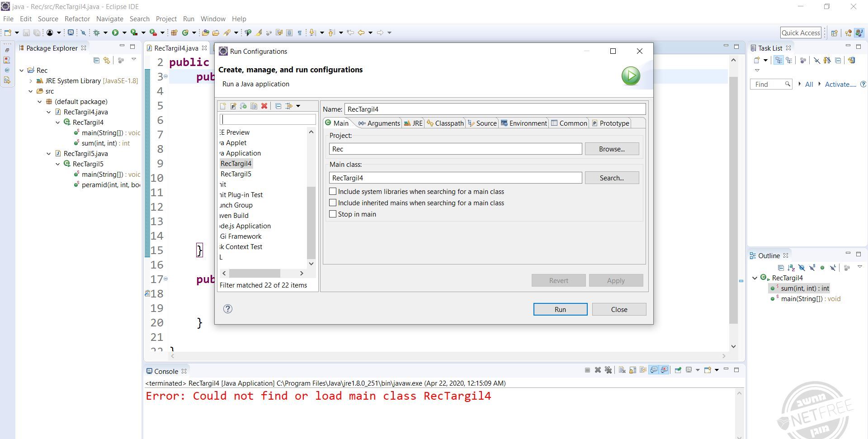Click Remove All Terminated Launches in Console
Viewport: 868px width, 439px height.
click(608, 370)
